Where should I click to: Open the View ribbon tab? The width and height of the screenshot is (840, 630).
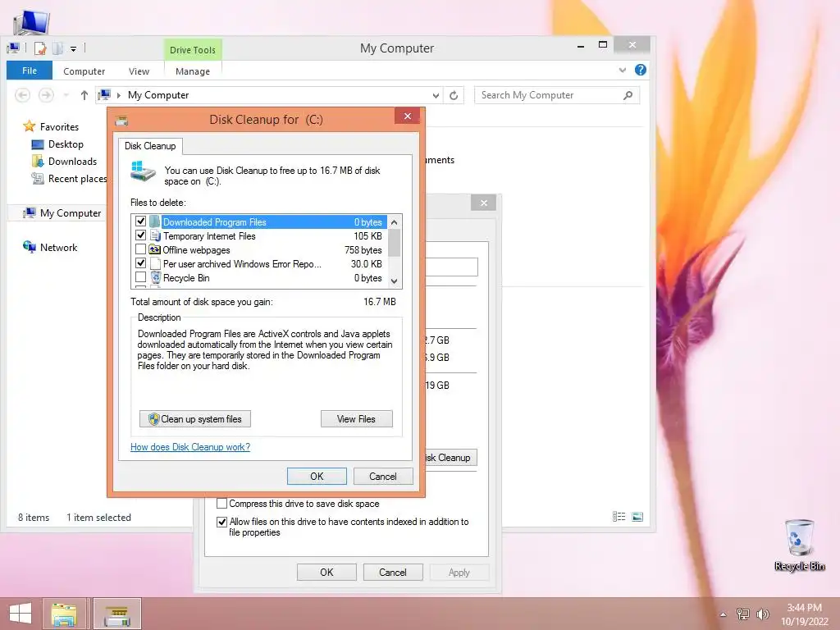click(139, 71)
